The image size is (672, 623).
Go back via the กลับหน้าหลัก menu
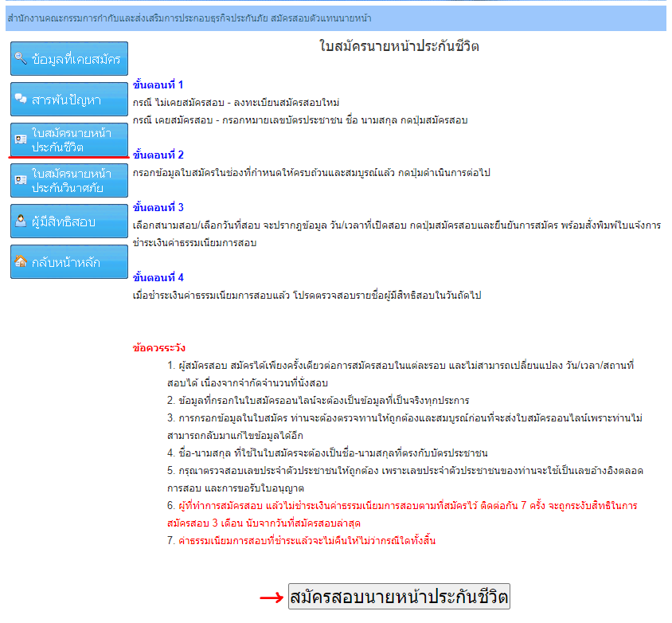pos(69,262)
